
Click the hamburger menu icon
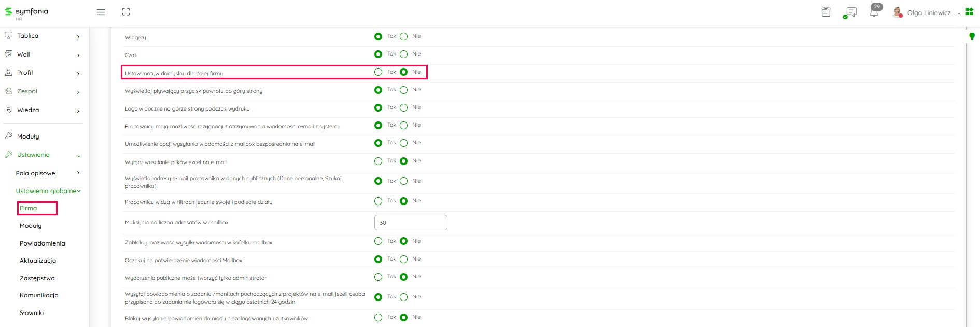(101, 12)
